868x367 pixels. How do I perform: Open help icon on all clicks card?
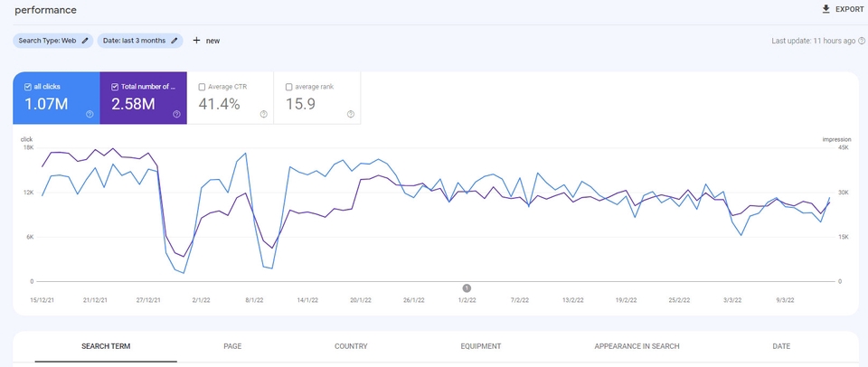pos(90,114)
